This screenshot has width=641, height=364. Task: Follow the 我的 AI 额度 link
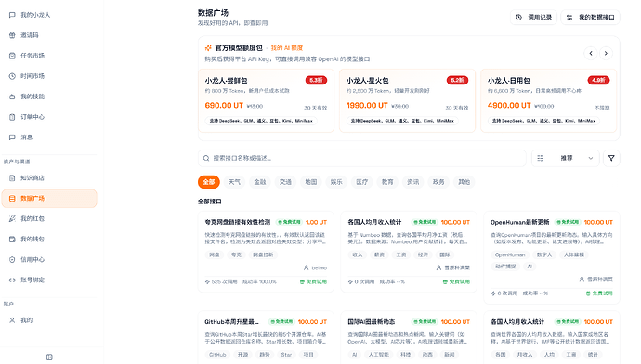(x=286, y=47)
